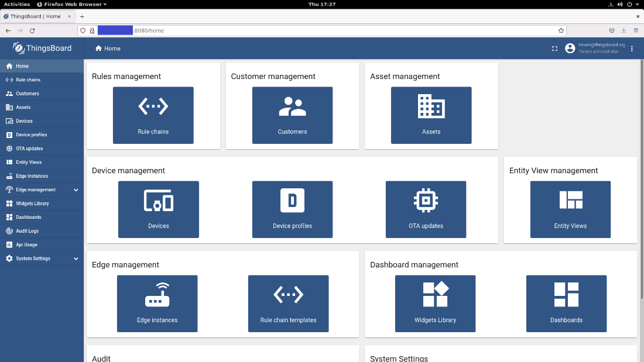Click the insecure connection lock icon

click(x=92, y=30)
